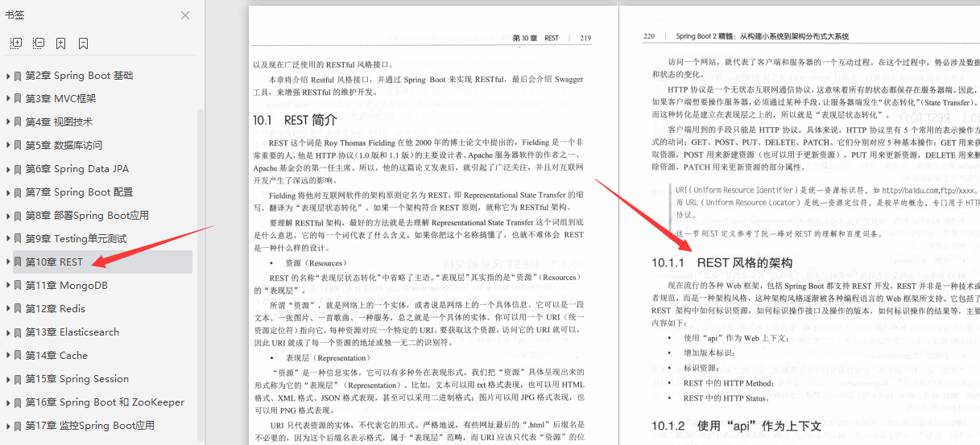The image size is (980, 445).
Task: Expand the 第6章 Spring Data JPA bookmark
Action: click(x=7, y=169)
